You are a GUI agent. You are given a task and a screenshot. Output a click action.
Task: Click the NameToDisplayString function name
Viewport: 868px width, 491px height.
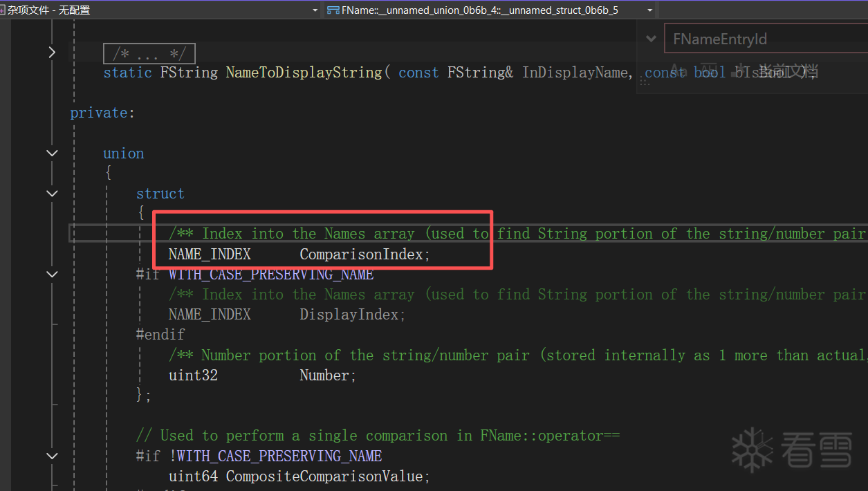304,73
